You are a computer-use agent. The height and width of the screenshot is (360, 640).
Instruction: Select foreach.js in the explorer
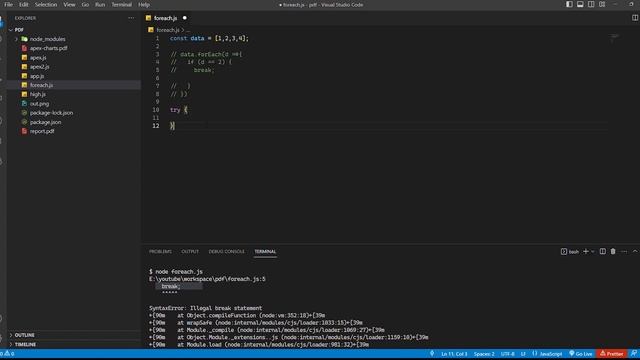[41, 85]
